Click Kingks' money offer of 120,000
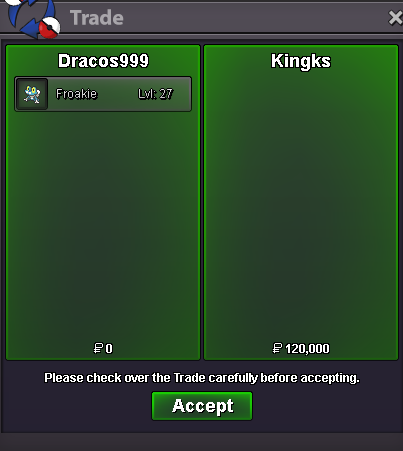This screenshot has height=451, width=403. [307, 349]
